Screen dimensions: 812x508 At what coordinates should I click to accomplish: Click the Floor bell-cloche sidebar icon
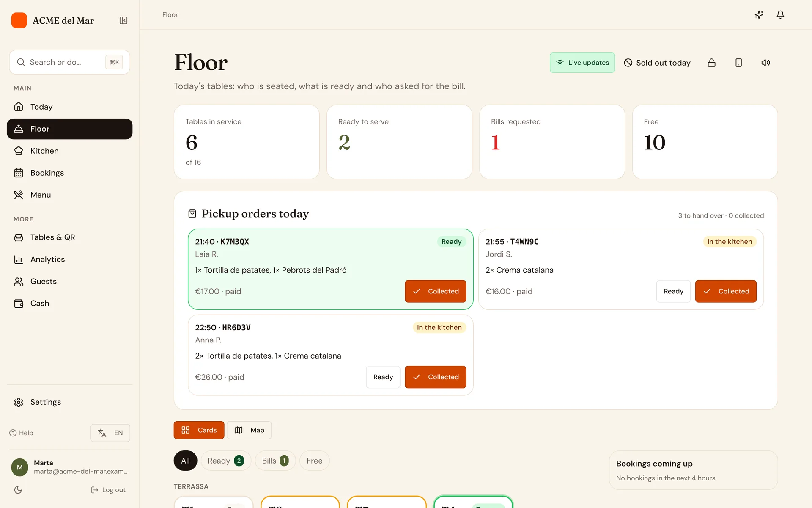[19, 129]
